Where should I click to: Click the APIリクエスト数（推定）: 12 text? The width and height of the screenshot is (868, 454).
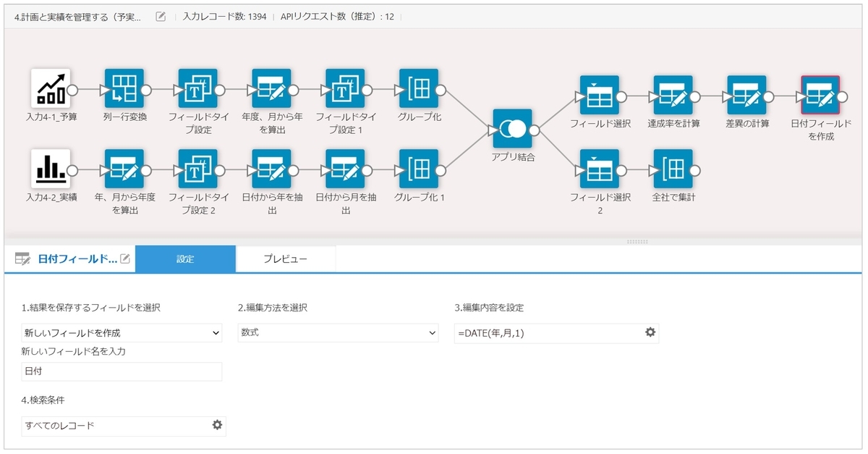[338, 17]
